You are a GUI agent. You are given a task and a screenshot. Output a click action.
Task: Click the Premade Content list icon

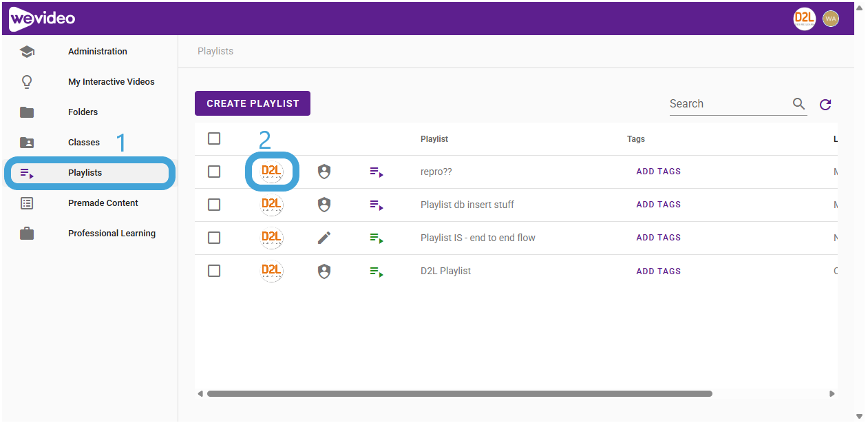click(27, 203)
